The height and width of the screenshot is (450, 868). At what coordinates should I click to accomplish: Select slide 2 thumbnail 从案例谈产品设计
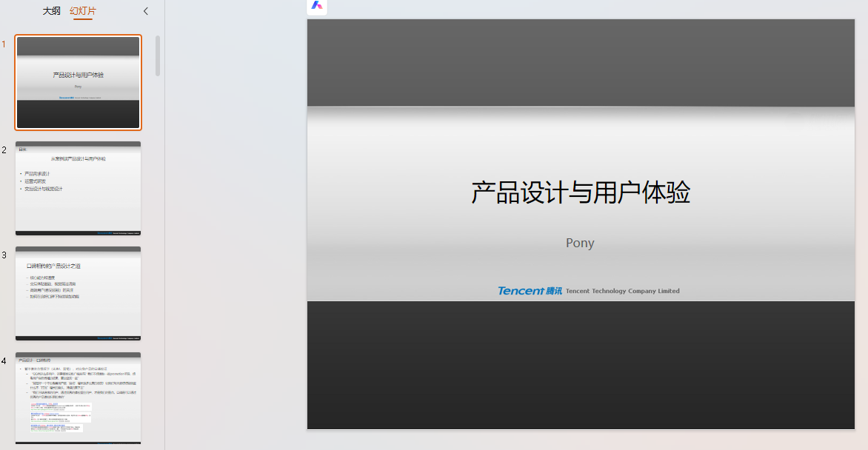pyautogui.click(x=78, y=188)
